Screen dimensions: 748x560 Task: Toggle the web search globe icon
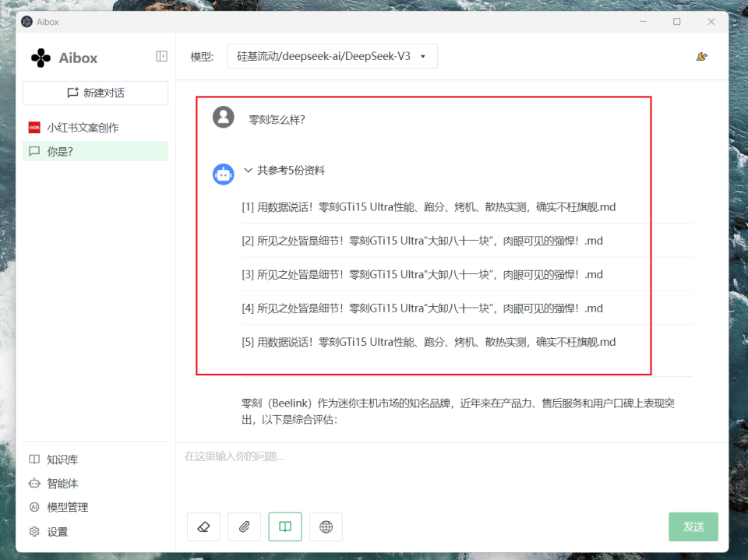(x=326, y=527)
